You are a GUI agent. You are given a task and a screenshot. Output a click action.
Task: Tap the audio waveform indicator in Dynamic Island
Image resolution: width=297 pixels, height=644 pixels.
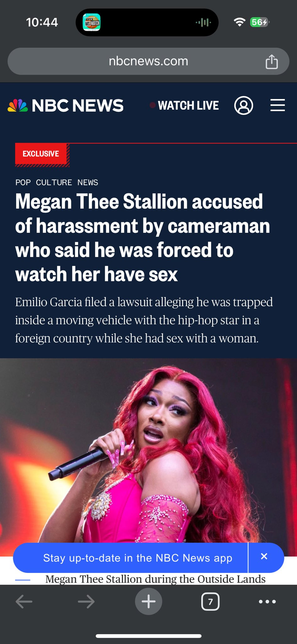(203, 22)
